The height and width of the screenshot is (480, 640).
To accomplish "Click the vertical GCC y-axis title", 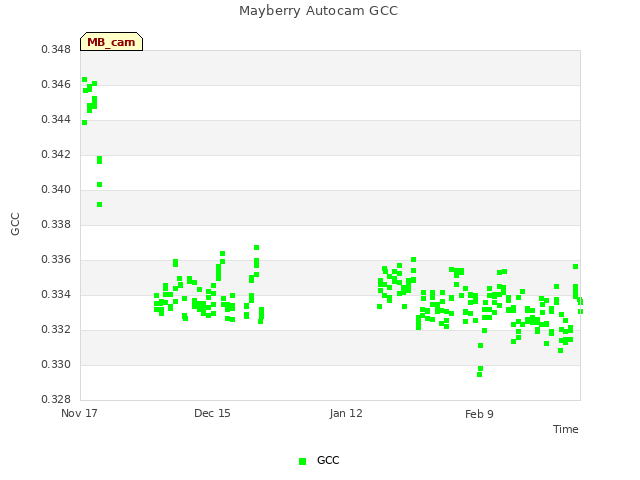I will pos(15,224).
